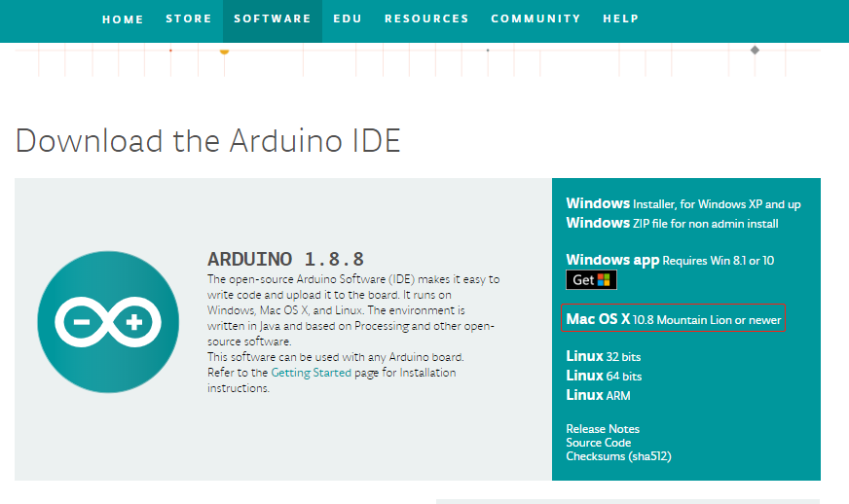Download the Linux ARM version

coord(598,395)
